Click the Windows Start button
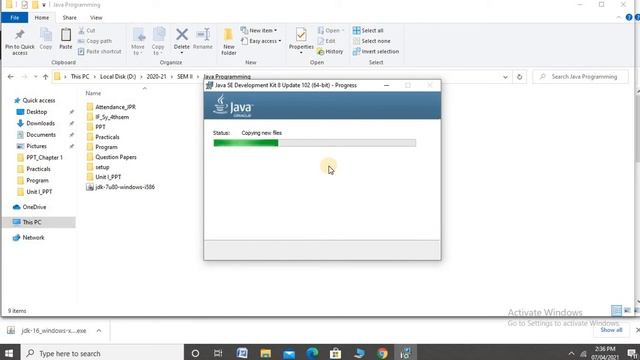The width and height of the screenshot is (640, 360). tap(9, 353)
